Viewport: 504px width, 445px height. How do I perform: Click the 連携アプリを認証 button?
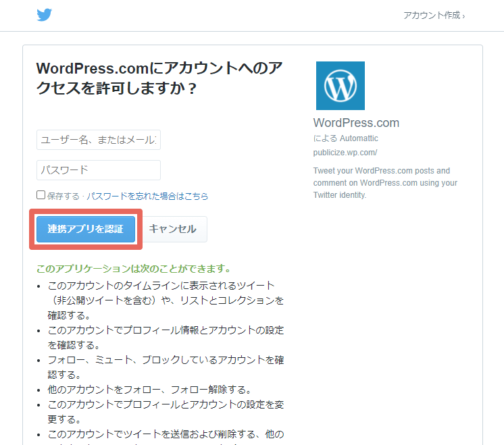pyautogui.click(x=86, y=229)
